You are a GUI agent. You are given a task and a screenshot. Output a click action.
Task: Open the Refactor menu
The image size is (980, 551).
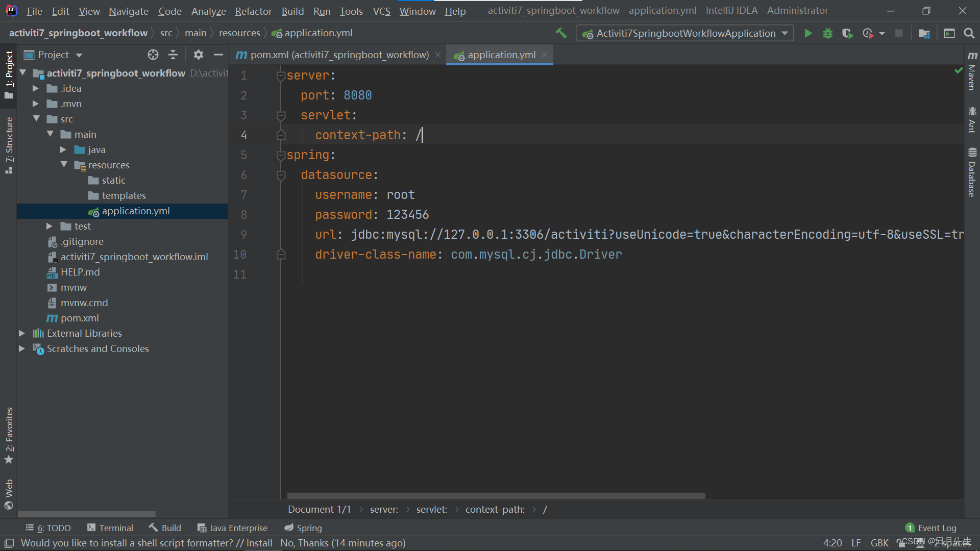tap(253, 11)
